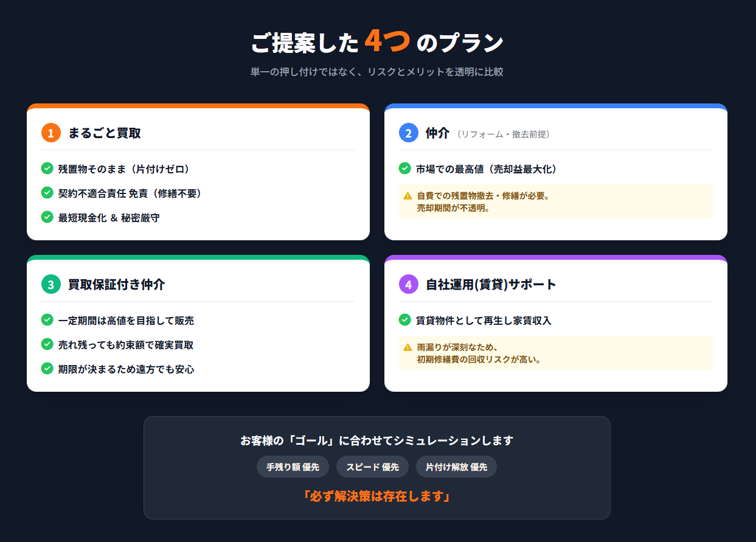Click the checkmark next to 市場での最高値
Image resolution: width=756 pixels, height=542 pixels.
pos(404,168)
